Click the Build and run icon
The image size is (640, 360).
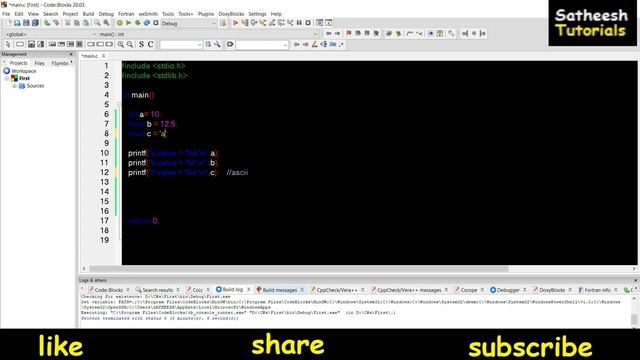(x=138, y=23)
